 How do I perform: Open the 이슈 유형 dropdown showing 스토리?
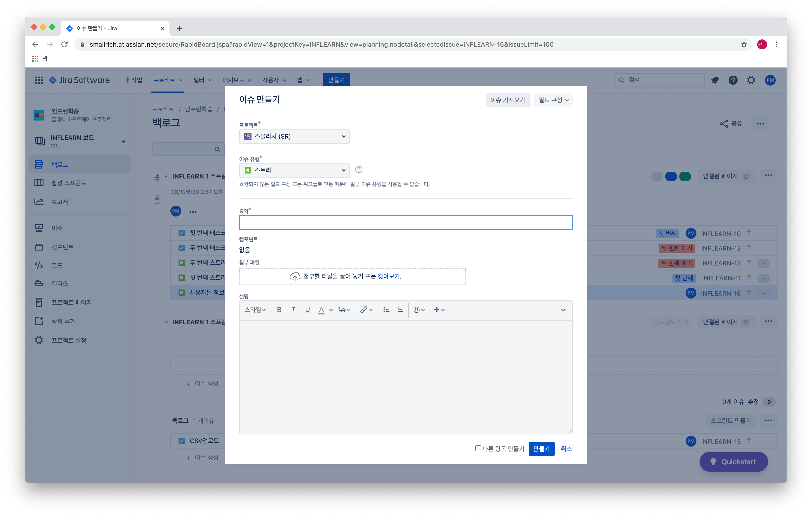(x=294, y=170)
